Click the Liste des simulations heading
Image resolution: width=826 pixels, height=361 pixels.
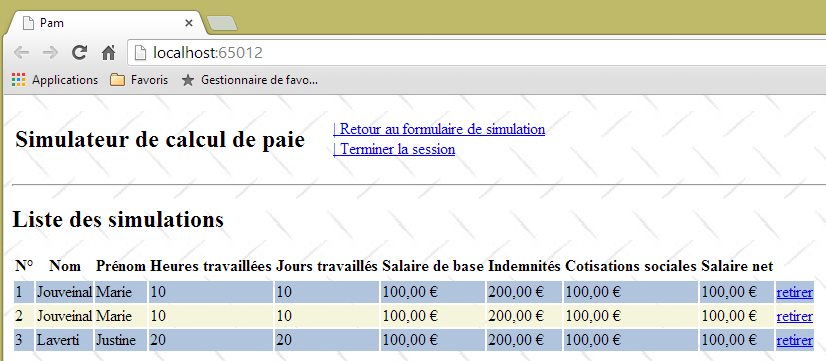pos(118,220)
